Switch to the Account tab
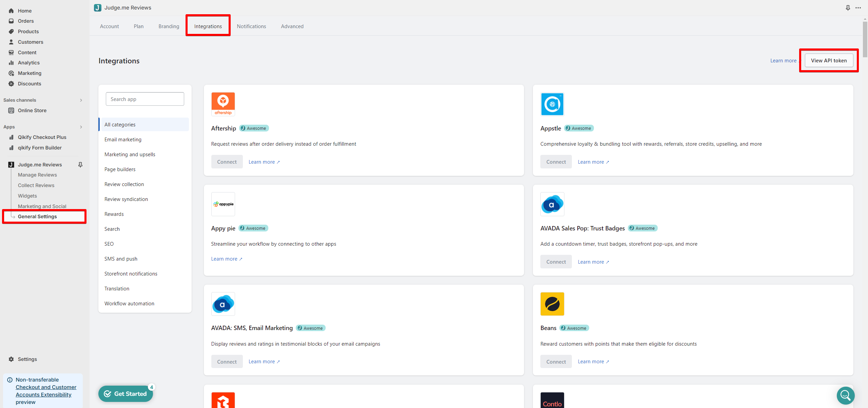Viewport: 868px width, 408px height. pos(109,26)
